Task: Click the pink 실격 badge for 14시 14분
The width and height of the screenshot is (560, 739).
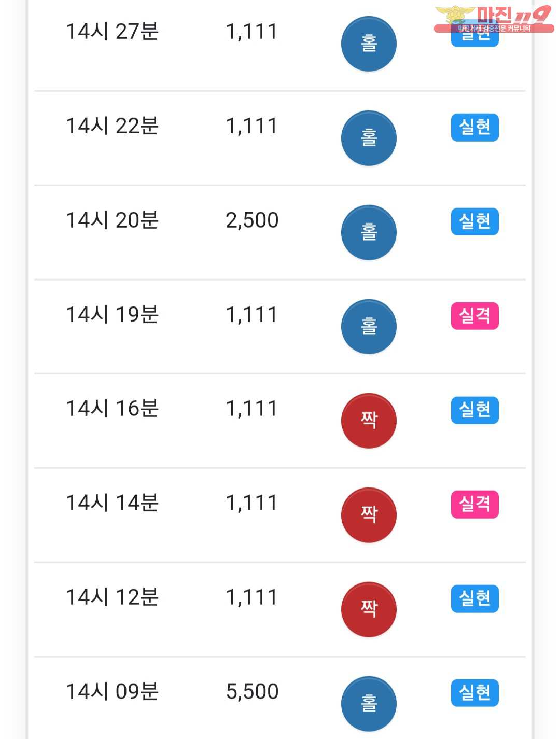Action: [474, 504]
